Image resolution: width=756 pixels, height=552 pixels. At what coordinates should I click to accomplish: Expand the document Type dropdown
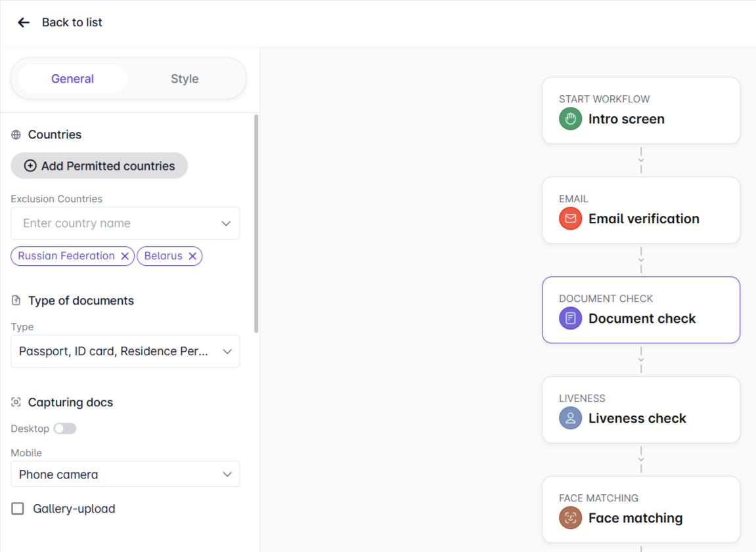tap(227, 351)
